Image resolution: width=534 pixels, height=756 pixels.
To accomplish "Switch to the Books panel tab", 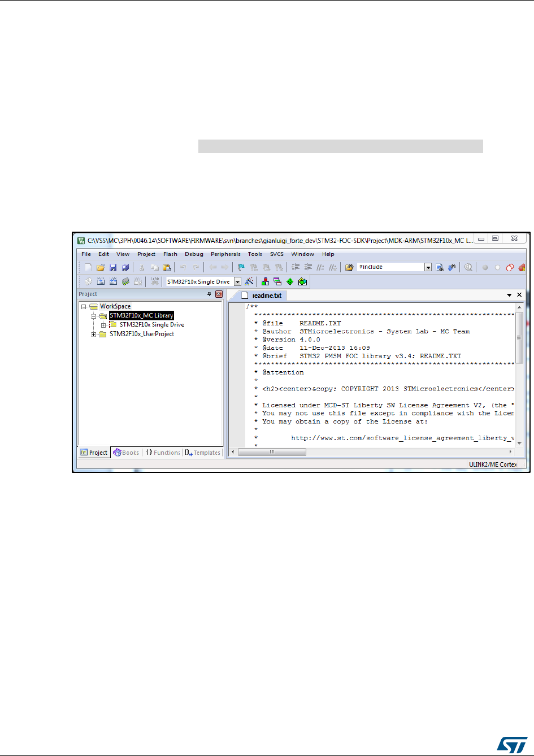I will (126, 453).
